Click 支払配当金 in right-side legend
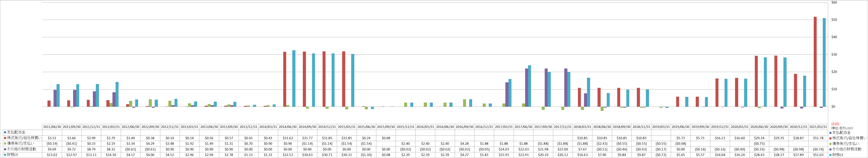Image resolution: width=868 pixels, height=158 pixels. 841,132
